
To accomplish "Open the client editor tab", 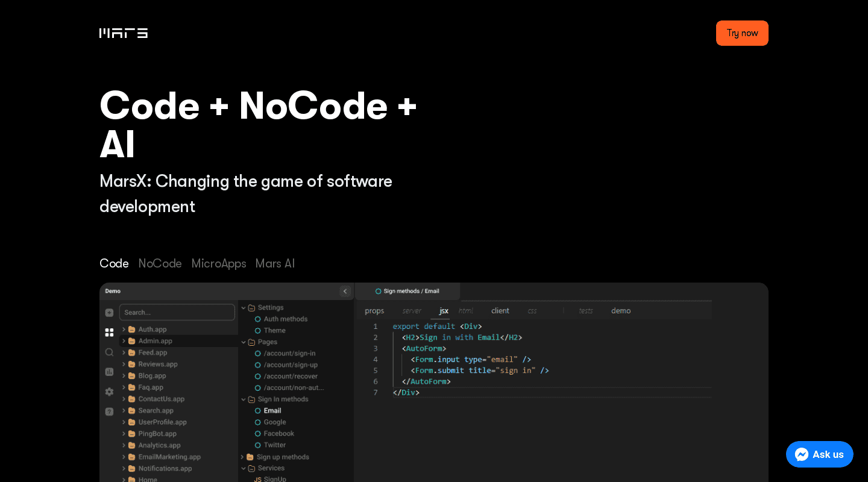I will coord(500,311).
